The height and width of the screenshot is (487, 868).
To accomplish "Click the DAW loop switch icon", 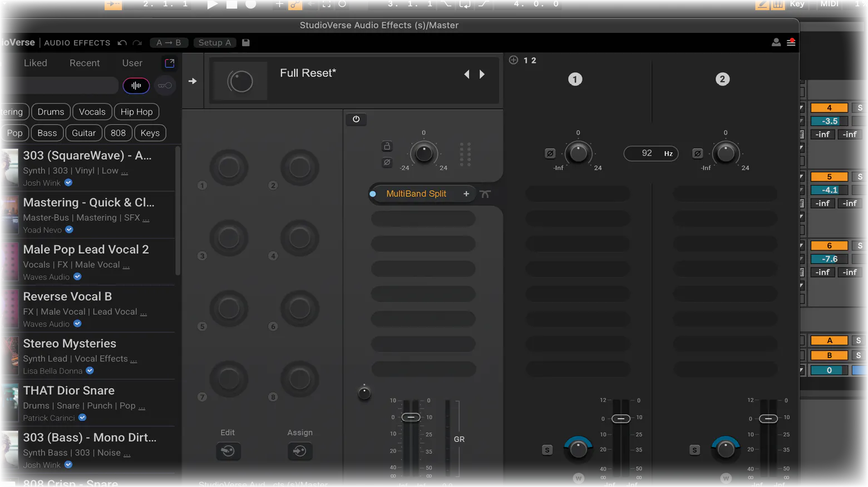I will click(x=465, y=4).
